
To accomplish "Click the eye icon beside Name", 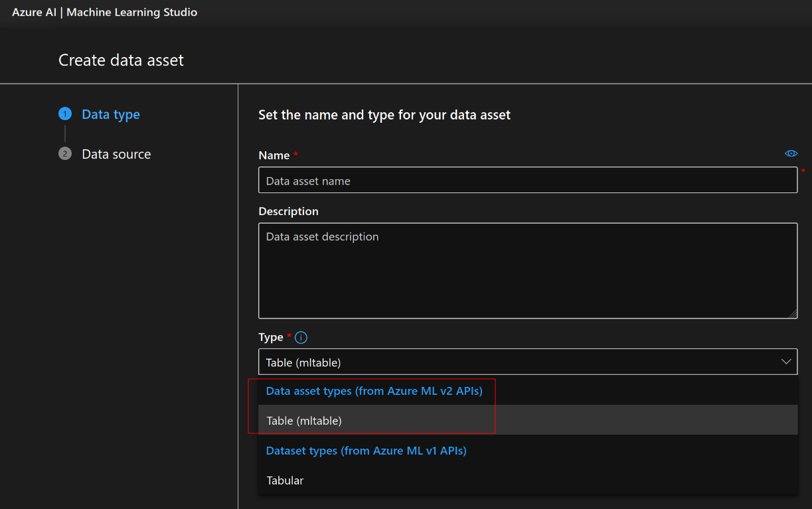I will click(791, 153).
